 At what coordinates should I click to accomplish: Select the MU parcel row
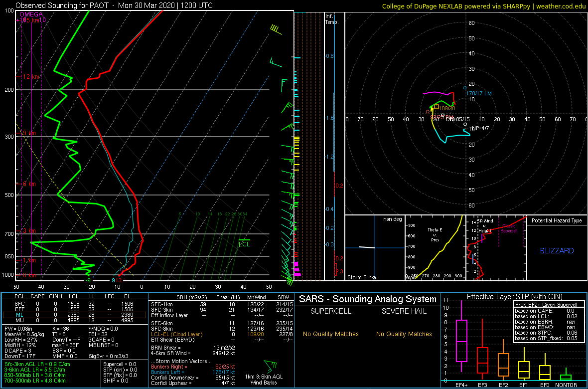click(x=74, y=320)
